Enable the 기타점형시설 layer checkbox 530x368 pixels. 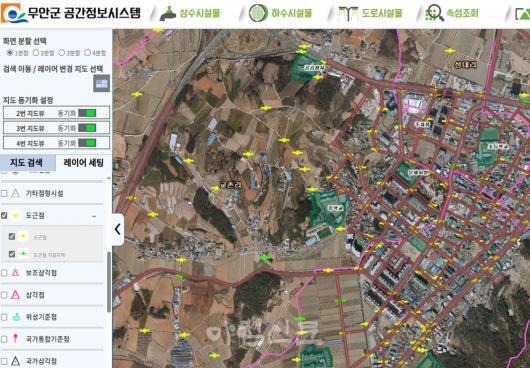point(4,193)
